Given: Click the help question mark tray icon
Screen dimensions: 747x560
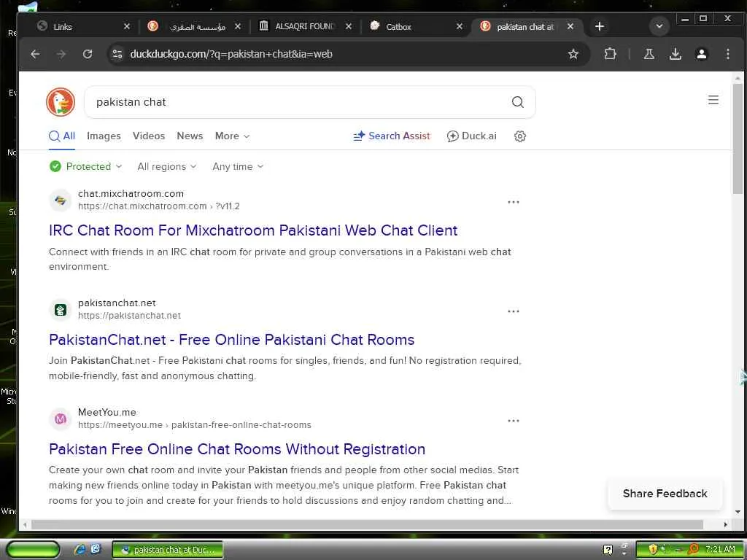Looking at the screenshot, I should pos(608,550).
